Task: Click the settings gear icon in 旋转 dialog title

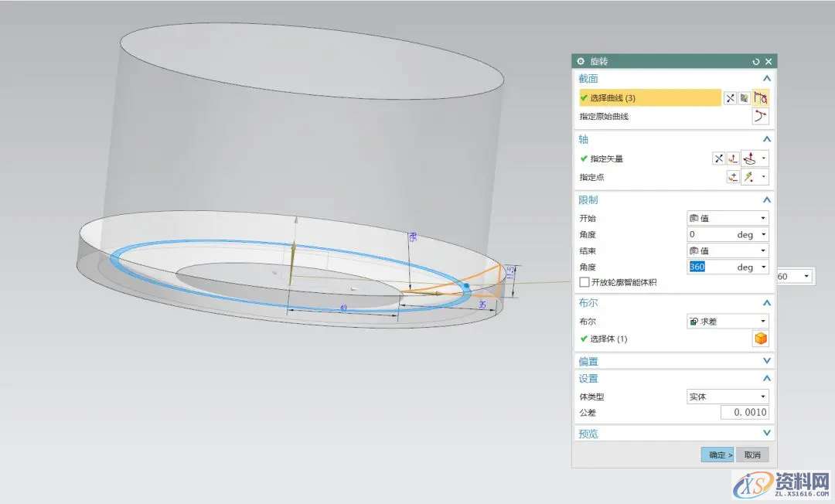Action: pyautogui.click(x=581, y=61)
